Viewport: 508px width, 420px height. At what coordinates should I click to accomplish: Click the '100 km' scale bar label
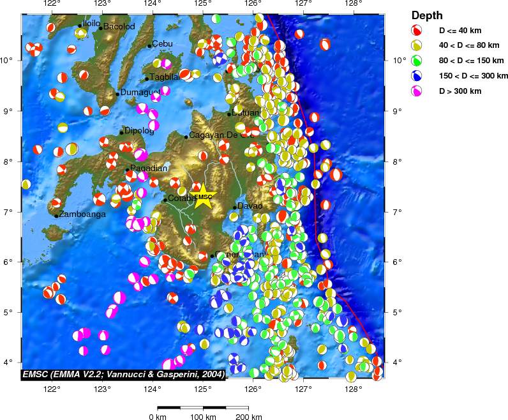coord(204,417)
